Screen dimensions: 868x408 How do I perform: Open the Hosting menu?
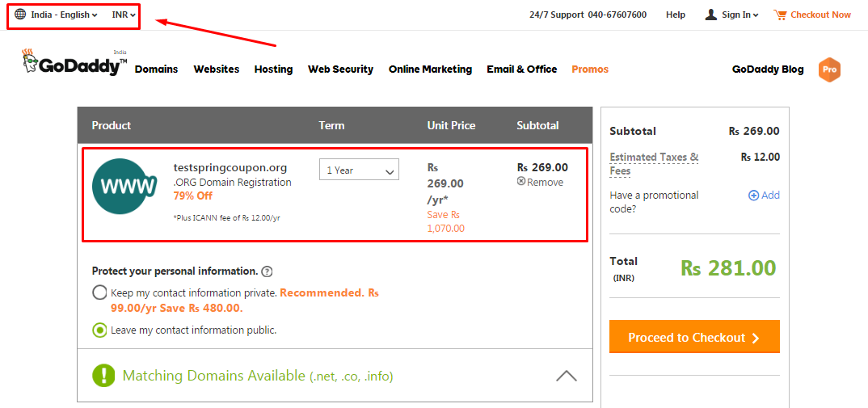(x=273, y=69)
